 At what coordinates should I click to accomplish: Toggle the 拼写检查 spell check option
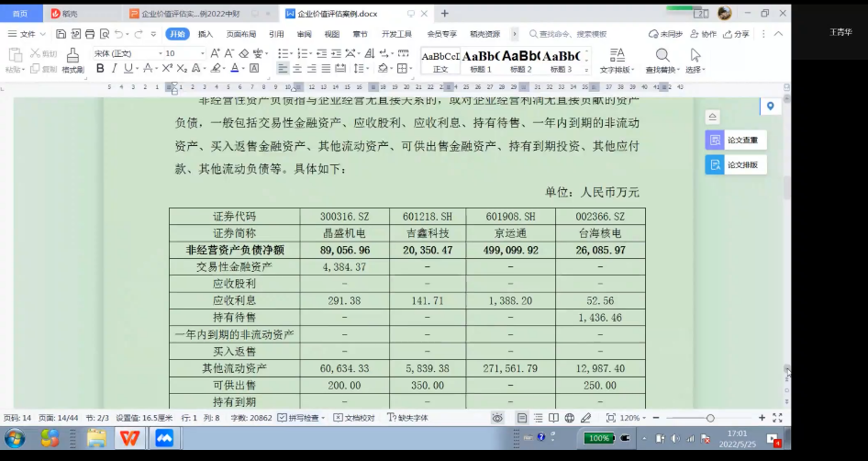pyautogui.click(x=300, y=418)
